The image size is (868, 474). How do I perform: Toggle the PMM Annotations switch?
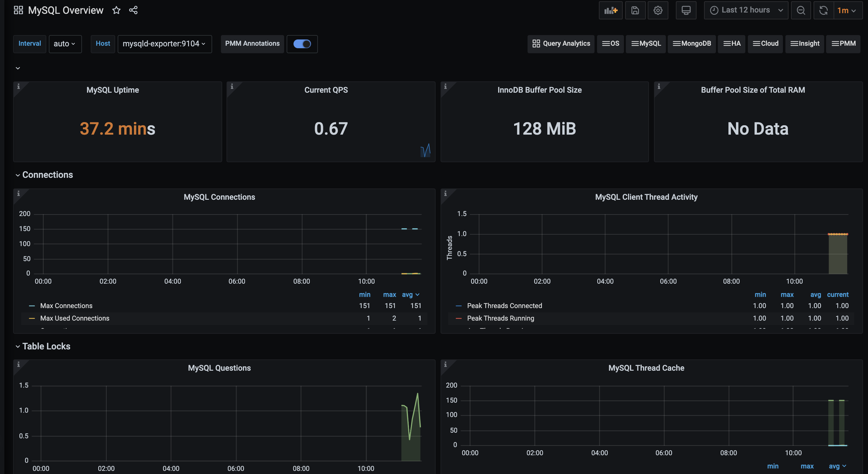click(302, 44)
